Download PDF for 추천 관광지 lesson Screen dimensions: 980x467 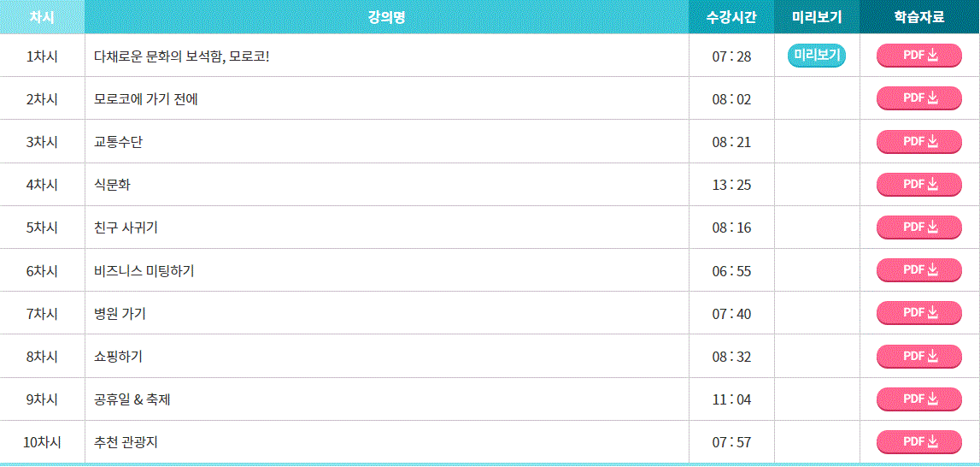click(919, 442)
